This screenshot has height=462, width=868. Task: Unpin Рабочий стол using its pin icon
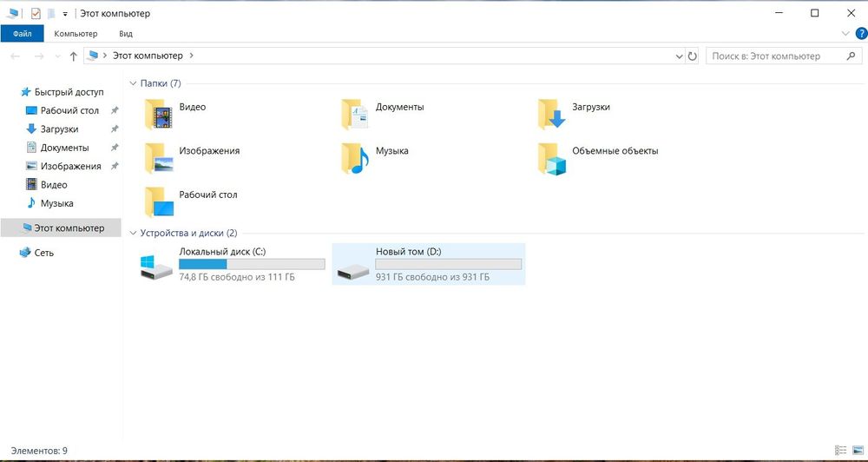(x=115, y=110)
